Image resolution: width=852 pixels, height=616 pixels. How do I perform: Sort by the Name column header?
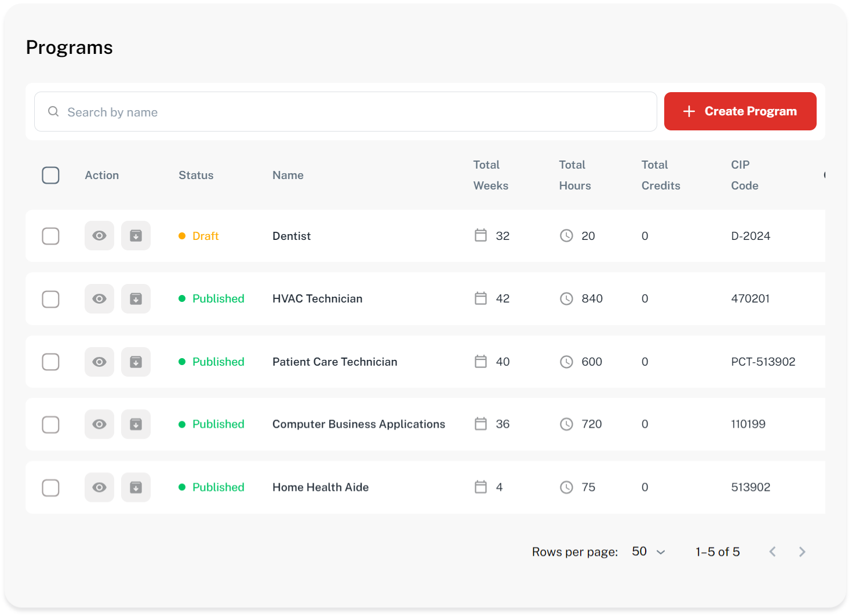point(288,175)
